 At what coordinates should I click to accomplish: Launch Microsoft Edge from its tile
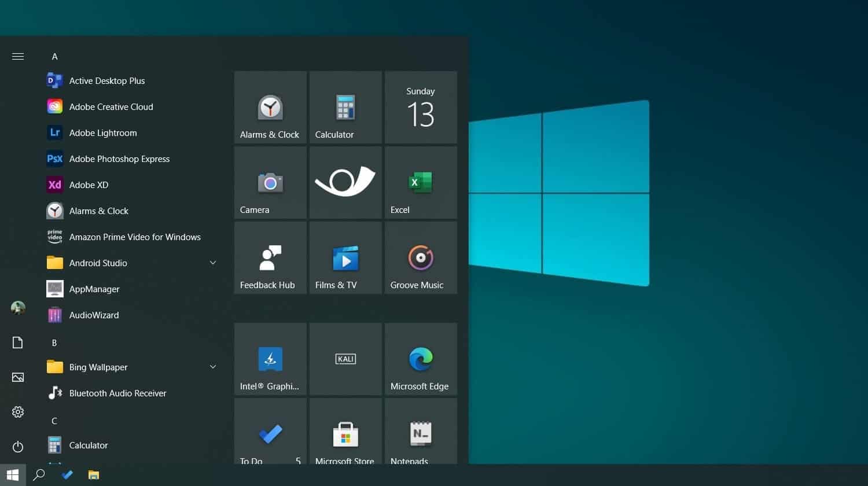click(420, 359)
